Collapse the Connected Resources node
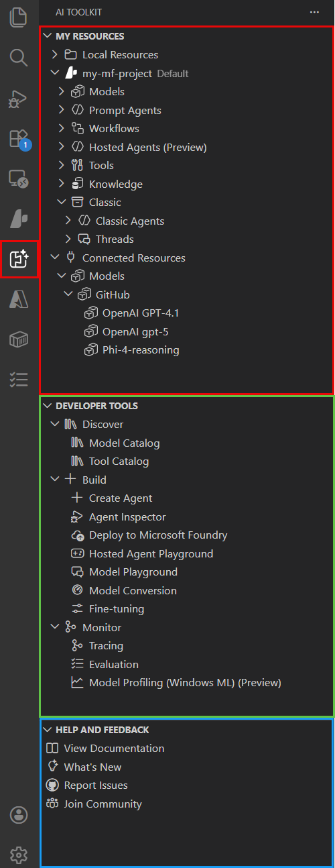Screen dimensions: 335x868 55,258
